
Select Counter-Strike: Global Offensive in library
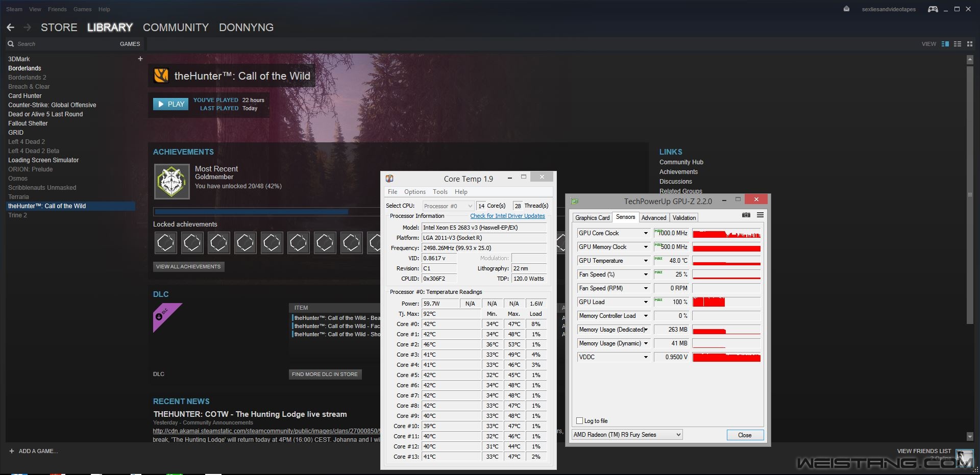click(52, 105)
